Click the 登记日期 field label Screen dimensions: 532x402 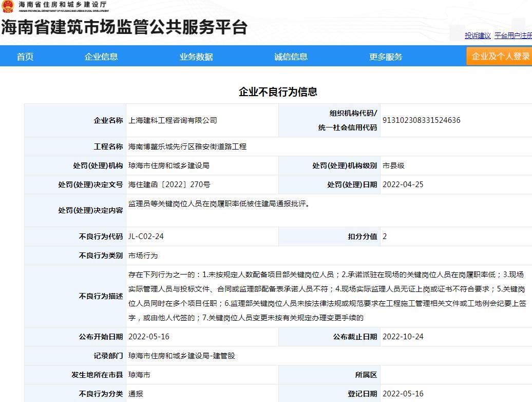[x=363, y=394]
